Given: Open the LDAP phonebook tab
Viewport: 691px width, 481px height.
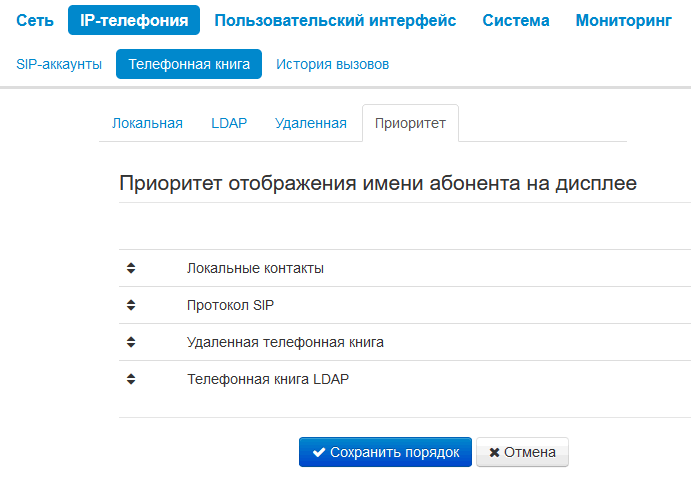Looking at the screenshot, I should (229, 123).
